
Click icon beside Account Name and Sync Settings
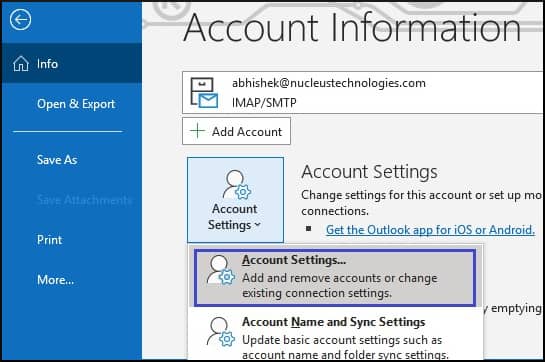(x=221, y=332)
